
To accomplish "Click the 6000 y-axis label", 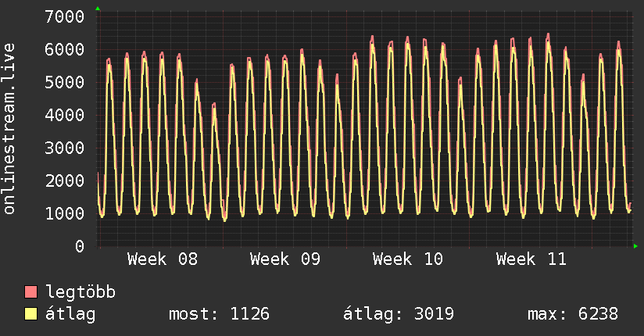I will point(65,49).
